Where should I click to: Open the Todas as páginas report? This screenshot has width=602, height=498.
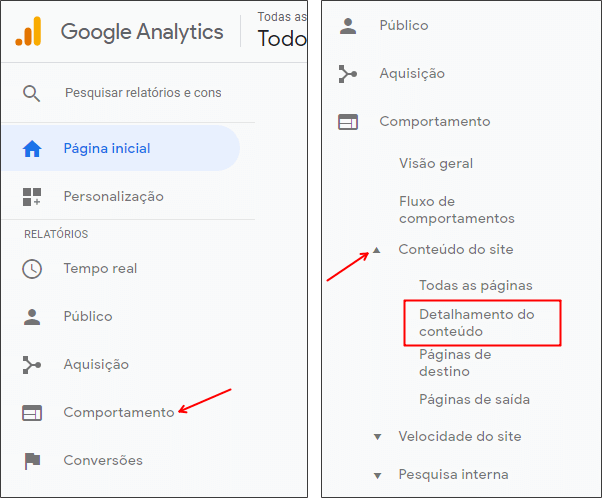476,285
